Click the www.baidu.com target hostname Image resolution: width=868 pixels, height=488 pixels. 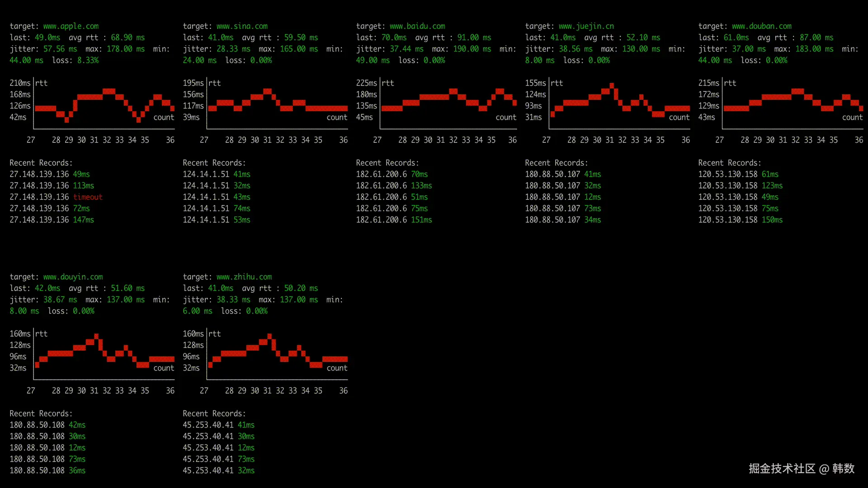417,26
